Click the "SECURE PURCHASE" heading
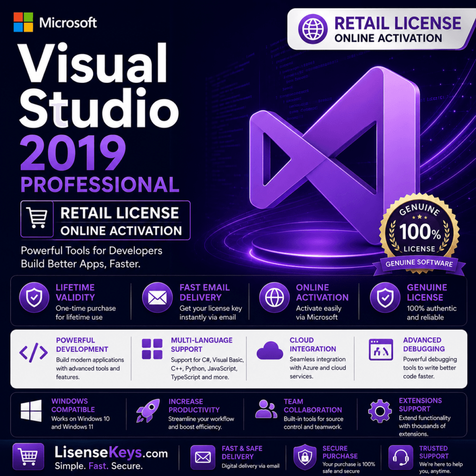 click(340, 452)
